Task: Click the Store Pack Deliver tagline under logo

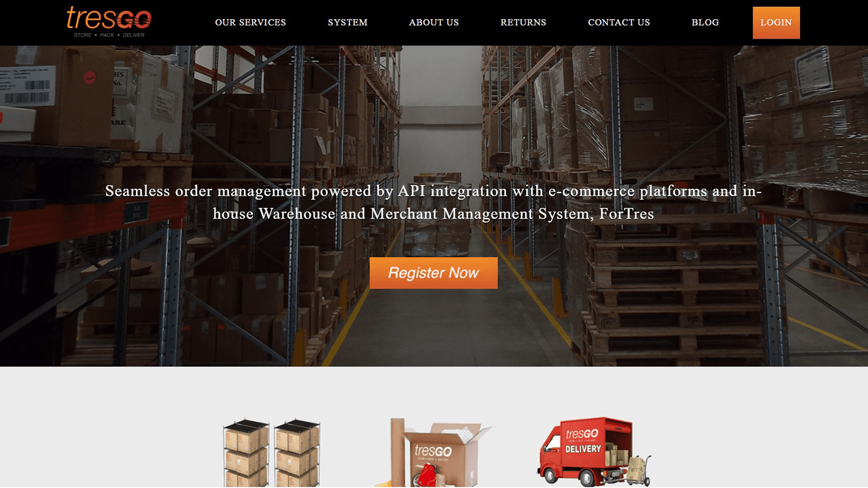Action: tap(109, 35)
